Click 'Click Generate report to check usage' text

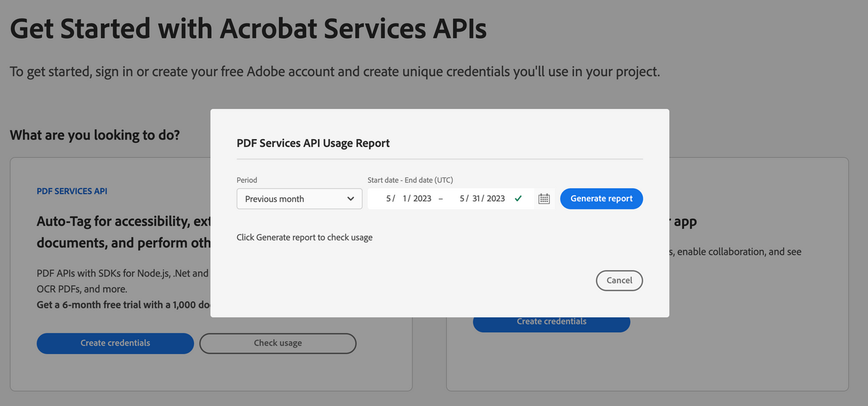point(304,237)
